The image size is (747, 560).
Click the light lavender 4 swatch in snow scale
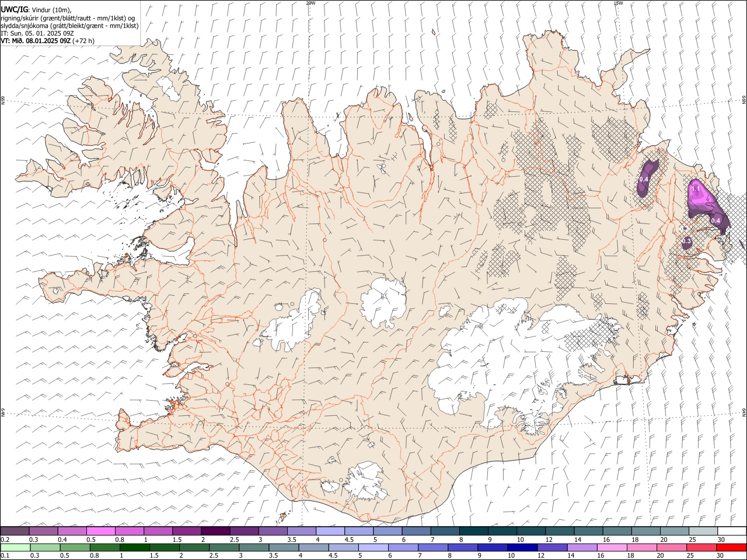click(x=330, y=531)
